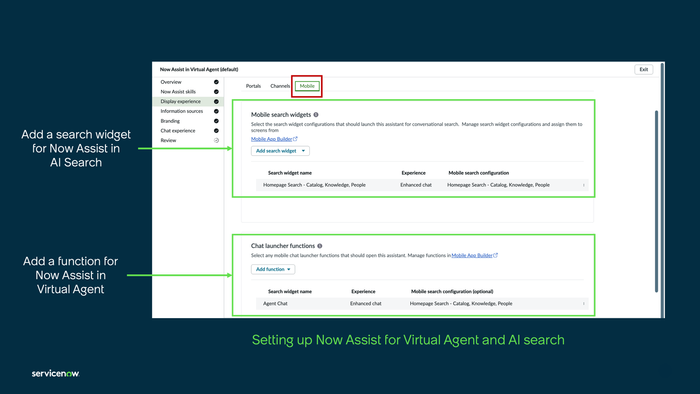Click external link icon beside chat launcher link

[x=496, y=256]
